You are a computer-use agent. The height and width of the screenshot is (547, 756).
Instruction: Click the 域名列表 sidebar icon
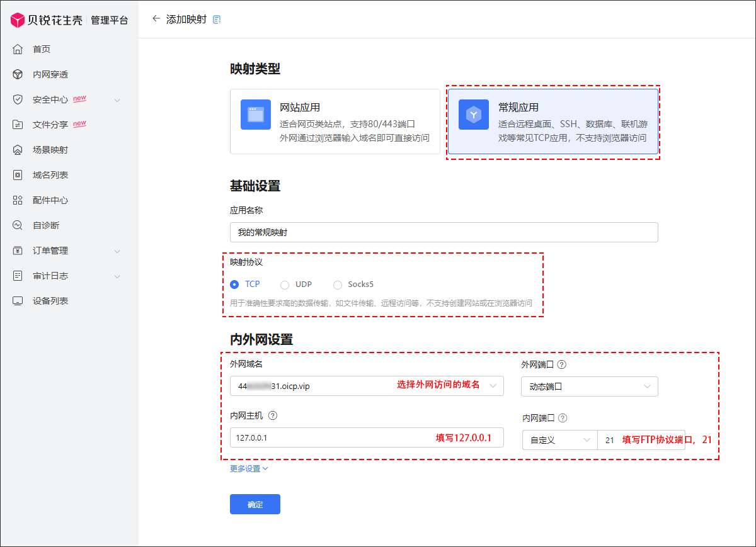pos(18,175)
